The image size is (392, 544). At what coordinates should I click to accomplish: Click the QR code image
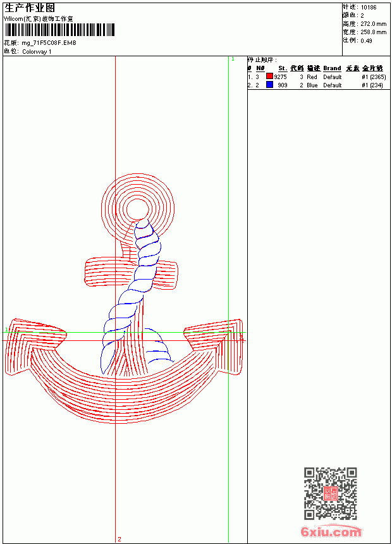(x=331, y=493)
